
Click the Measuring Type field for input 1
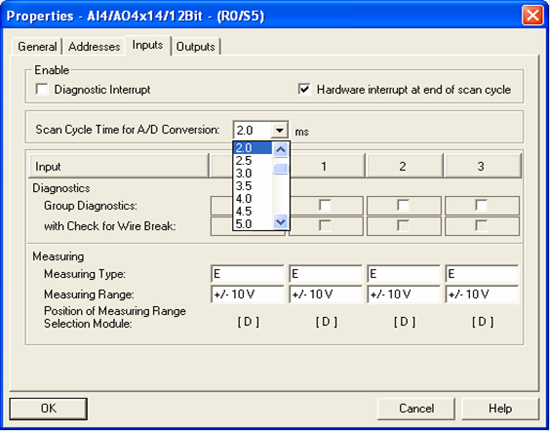click(326, 274)
